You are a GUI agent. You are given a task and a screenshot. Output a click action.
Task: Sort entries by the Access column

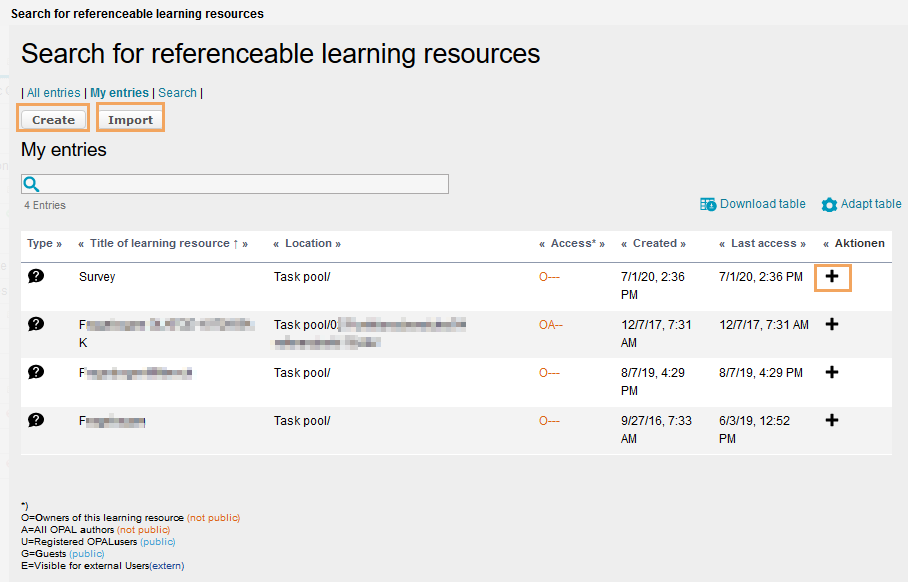point(572,243)
